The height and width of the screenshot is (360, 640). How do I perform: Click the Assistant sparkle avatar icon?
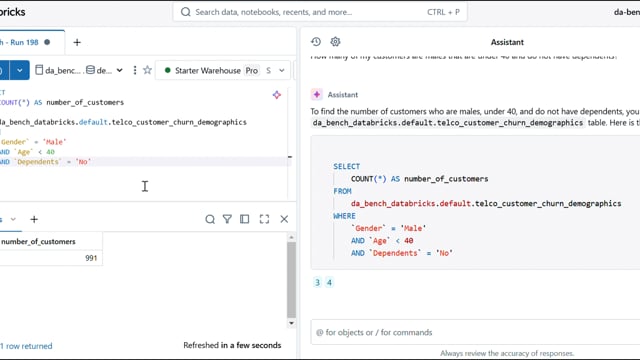point(317,94)
